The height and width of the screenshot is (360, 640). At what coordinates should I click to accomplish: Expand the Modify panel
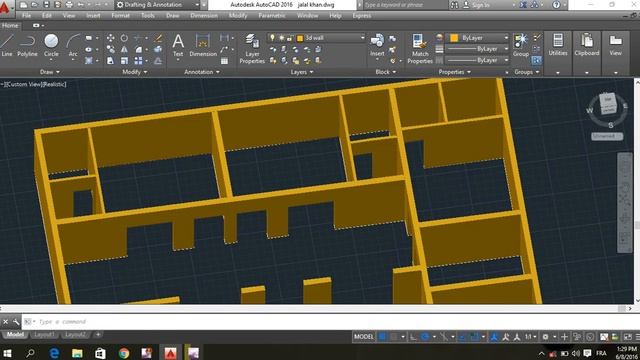click(x=135, y=72)
